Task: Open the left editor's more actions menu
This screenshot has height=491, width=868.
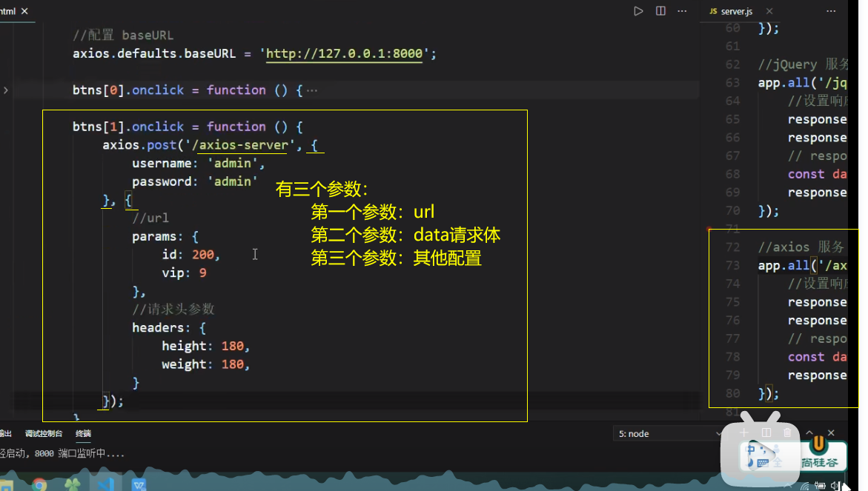Action: point(682,11)
